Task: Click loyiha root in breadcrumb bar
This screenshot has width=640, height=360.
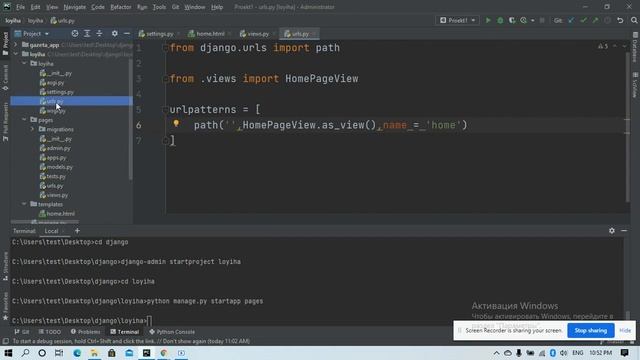Action: (13, 20)
